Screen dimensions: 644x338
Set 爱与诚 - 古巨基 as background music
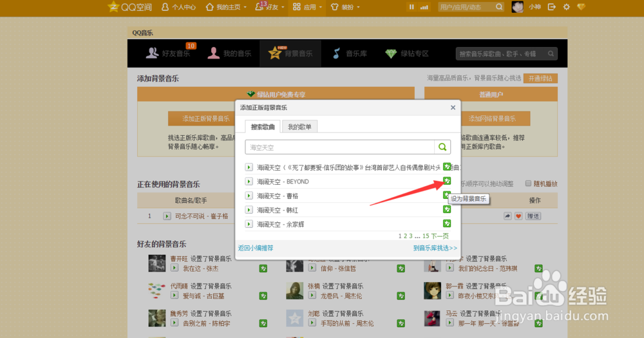coord(263,296)
